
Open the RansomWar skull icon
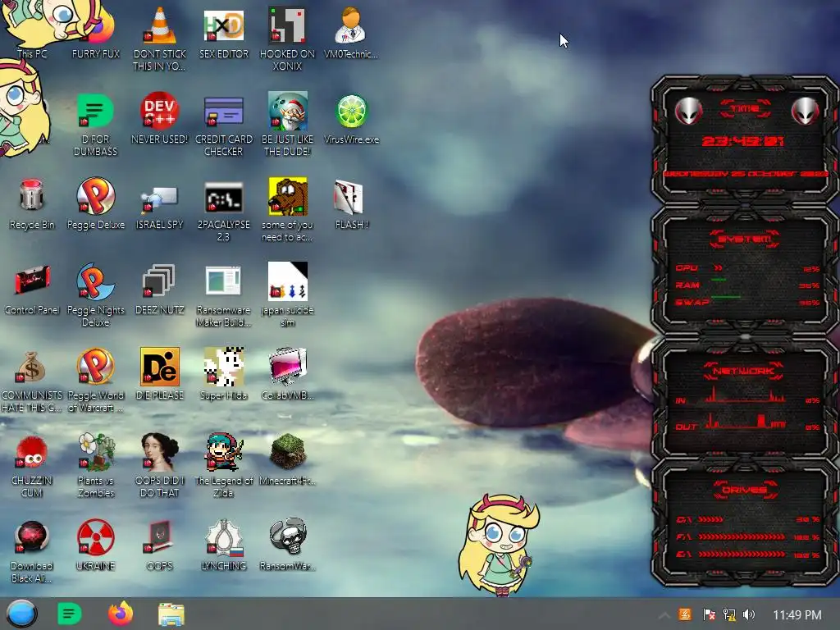[288, 536]
